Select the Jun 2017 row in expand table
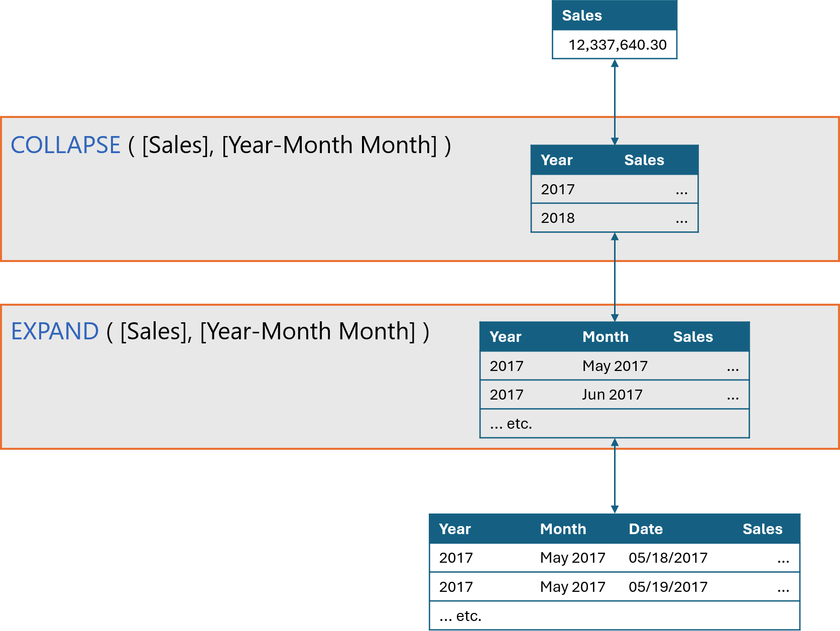 615,395
